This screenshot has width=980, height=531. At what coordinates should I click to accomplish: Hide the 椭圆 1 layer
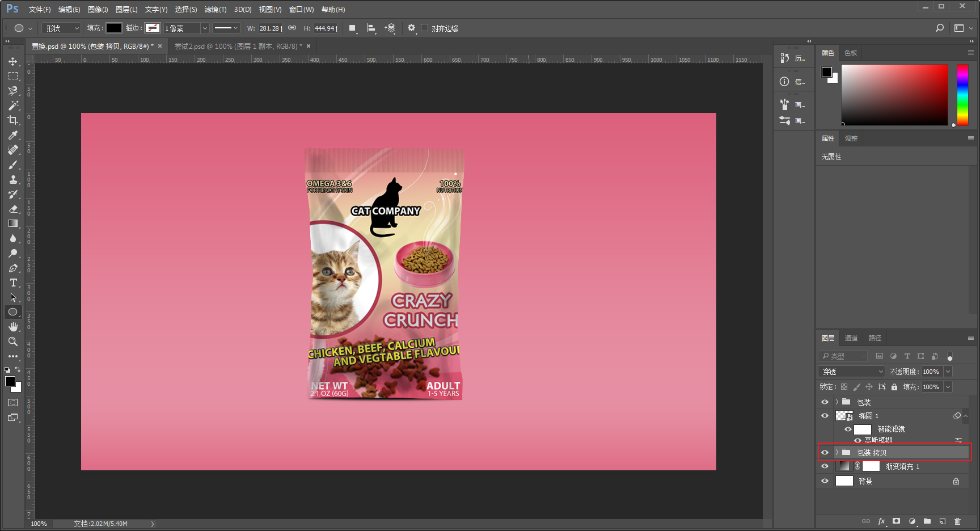click(x=825, y=416)
